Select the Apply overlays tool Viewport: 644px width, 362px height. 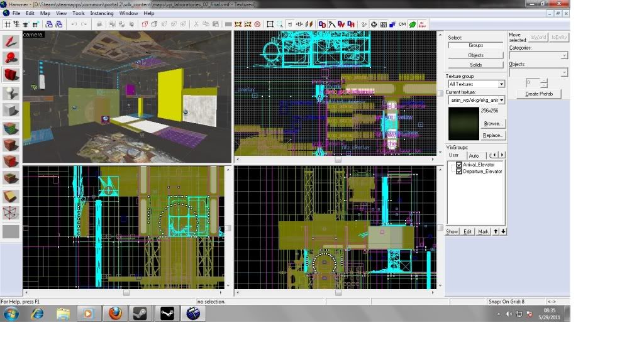(x=11, y=178)
